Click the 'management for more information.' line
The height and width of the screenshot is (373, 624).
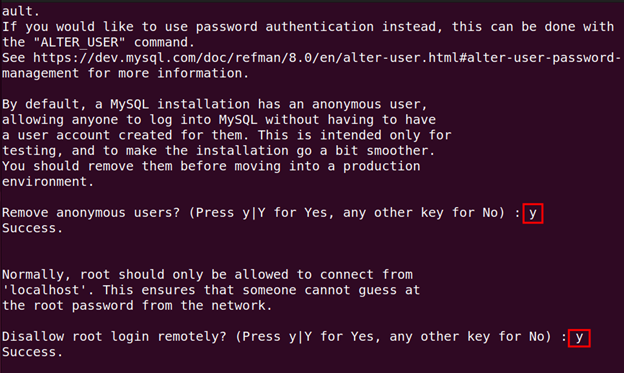click(x=125, y=73)
